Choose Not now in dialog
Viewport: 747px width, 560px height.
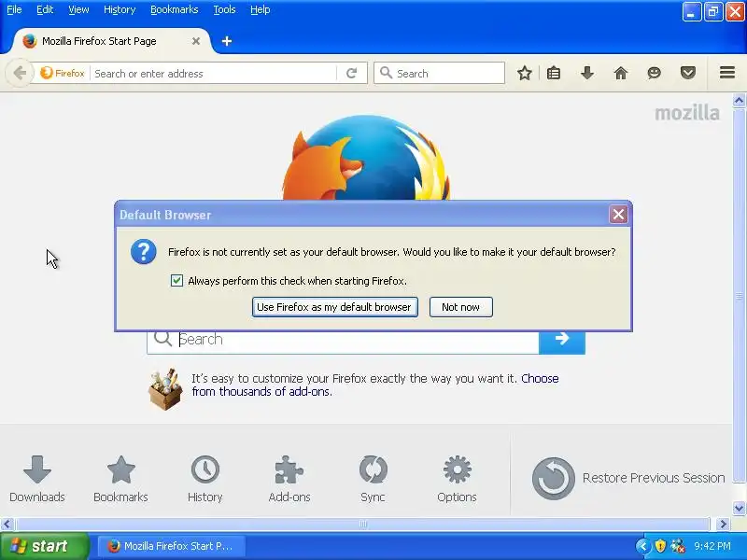pos(460,307)
